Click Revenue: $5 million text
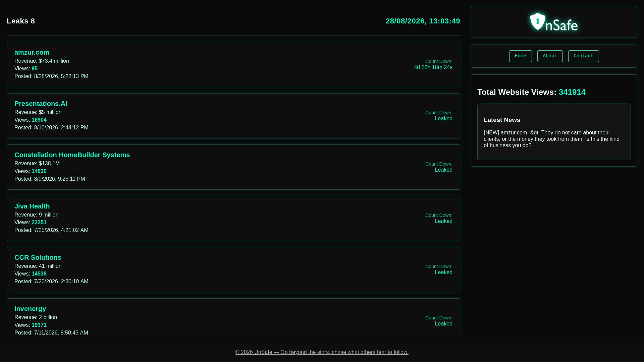Image resolution: width=644 pixels, height=362 pixels. [38, 112]
